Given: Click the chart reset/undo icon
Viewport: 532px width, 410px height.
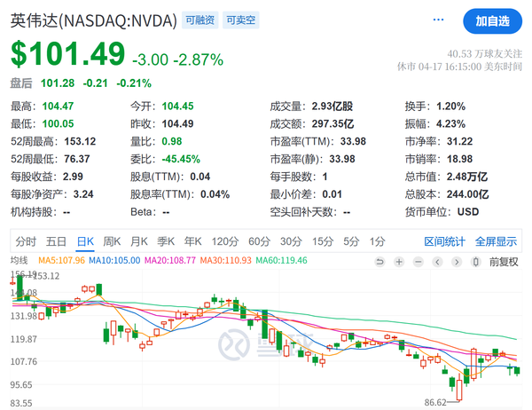Looking at the screenshot, I should coord(380,261).
